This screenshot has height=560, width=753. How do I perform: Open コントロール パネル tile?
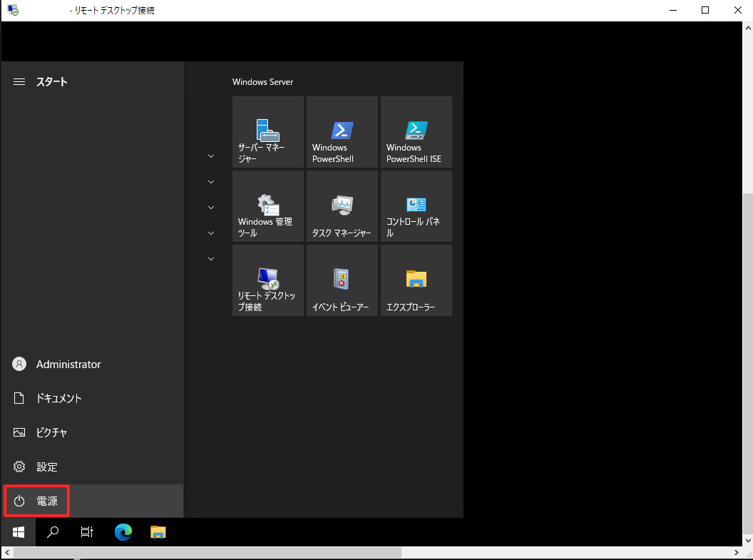point(416,206)
